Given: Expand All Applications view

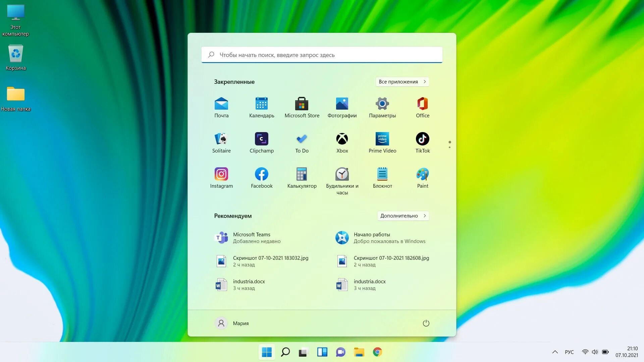Looking at the screenshot, I should (401, 81).
